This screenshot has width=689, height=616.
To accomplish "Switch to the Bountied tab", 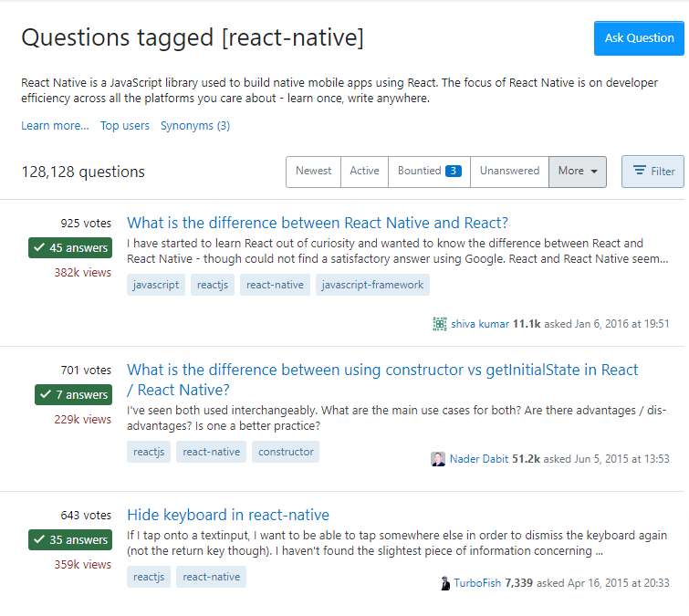I will coord(429,171).
